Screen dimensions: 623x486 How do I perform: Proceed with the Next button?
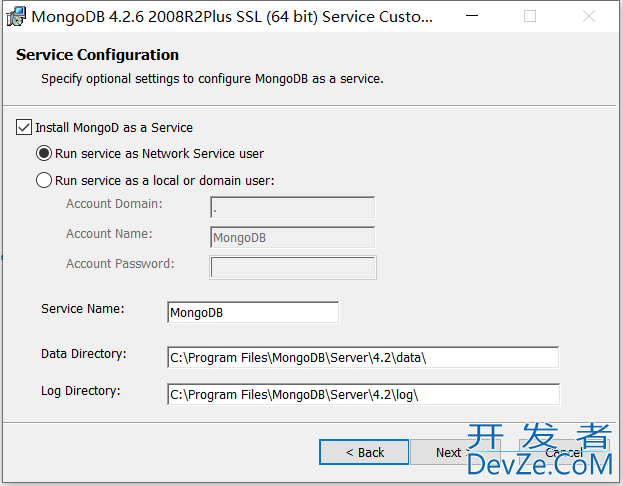click(x=455, y=452)
